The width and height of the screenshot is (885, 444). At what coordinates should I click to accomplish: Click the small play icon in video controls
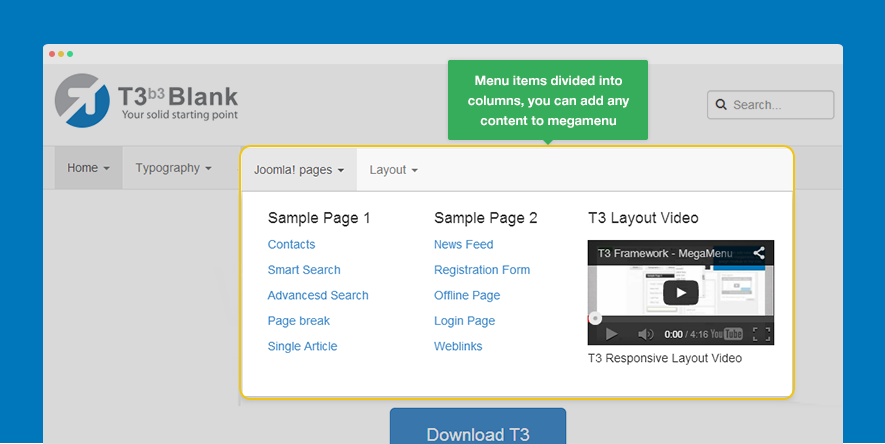click(612, 334)
